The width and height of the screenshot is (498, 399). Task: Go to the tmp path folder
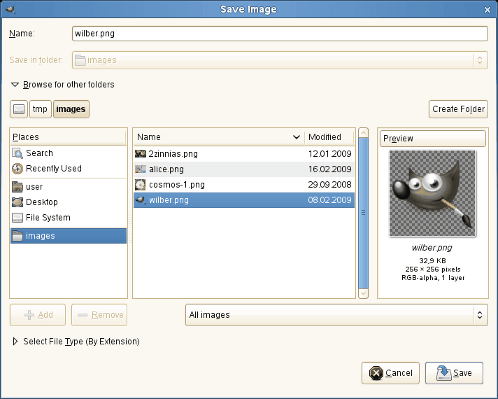pyautogui.click(x=40, y=109)
